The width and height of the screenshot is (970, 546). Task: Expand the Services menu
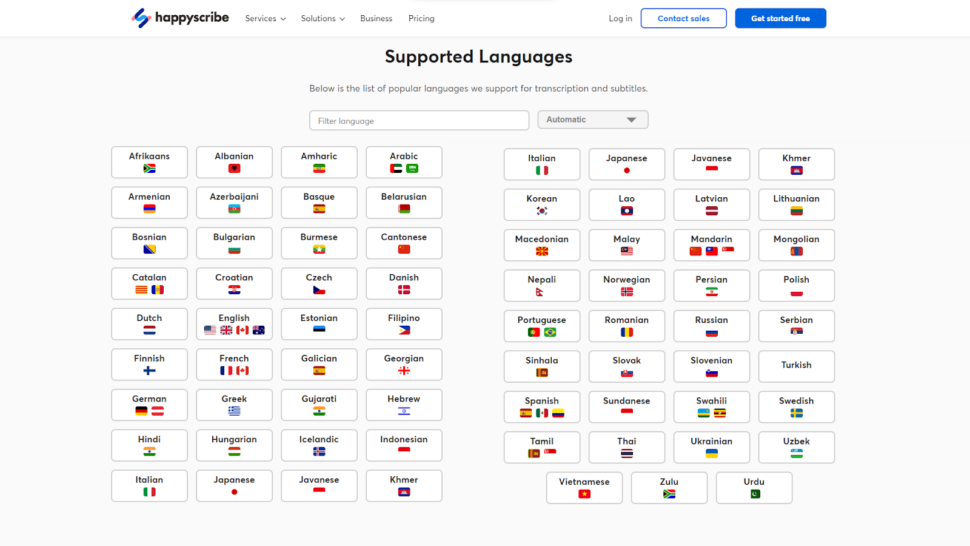tap(265, 19)
